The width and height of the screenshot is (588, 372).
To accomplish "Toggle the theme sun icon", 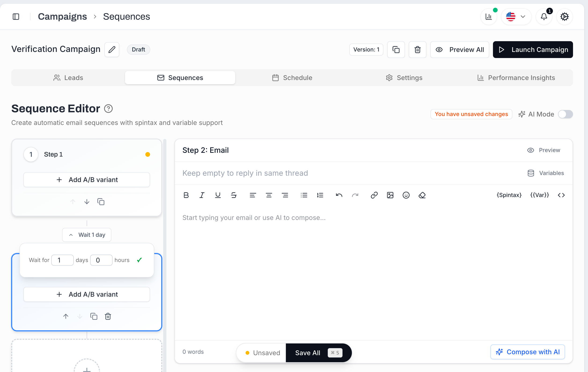I will pyautogui.click(x=564, y=17).
